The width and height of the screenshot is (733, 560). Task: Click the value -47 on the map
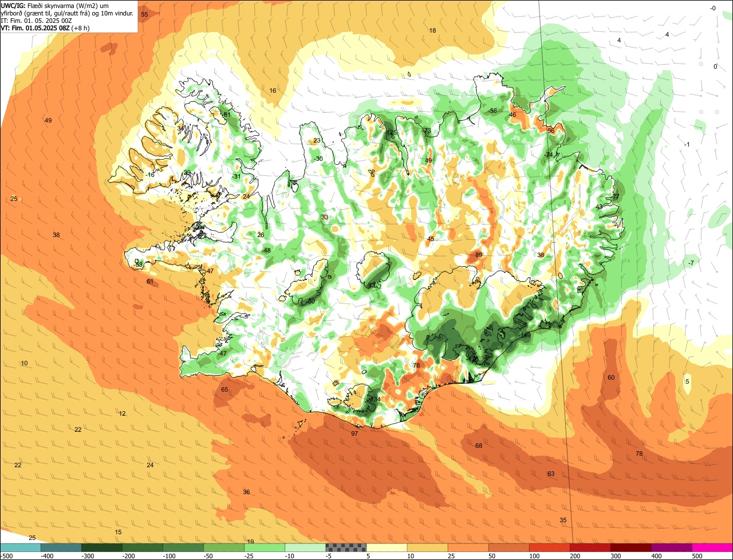222,353
